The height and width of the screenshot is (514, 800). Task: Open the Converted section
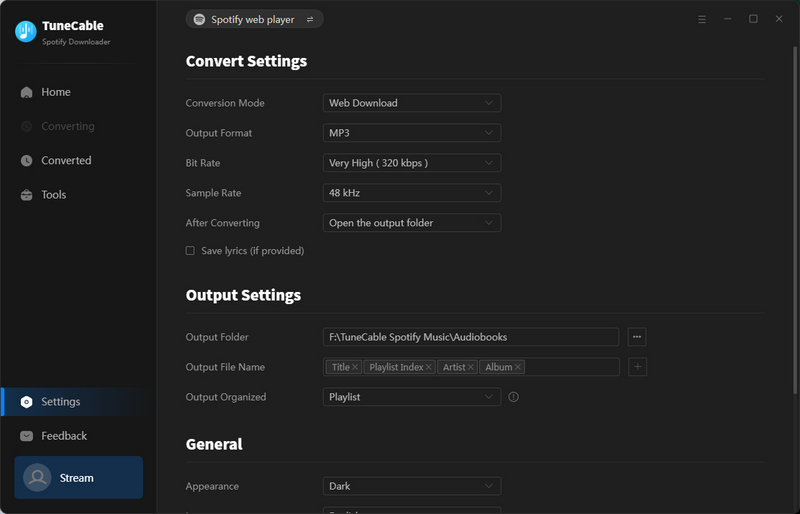[x=66, y=161]
